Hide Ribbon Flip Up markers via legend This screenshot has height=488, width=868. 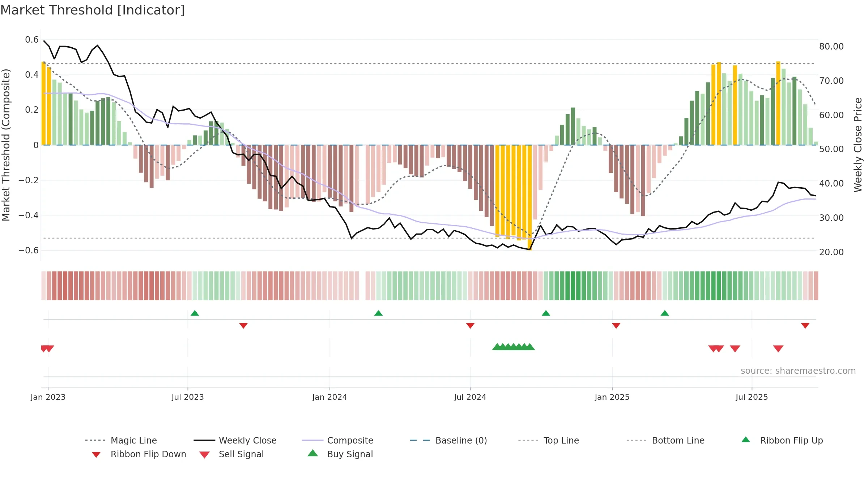(782, 440)
